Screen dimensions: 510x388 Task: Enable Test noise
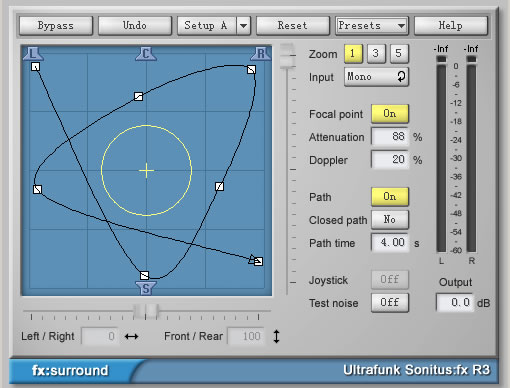[x=390, y=303]
